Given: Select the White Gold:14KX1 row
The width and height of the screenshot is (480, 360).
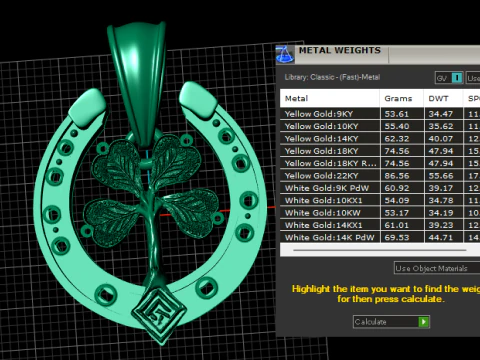Looking at the screenshot, I should 380,225.
